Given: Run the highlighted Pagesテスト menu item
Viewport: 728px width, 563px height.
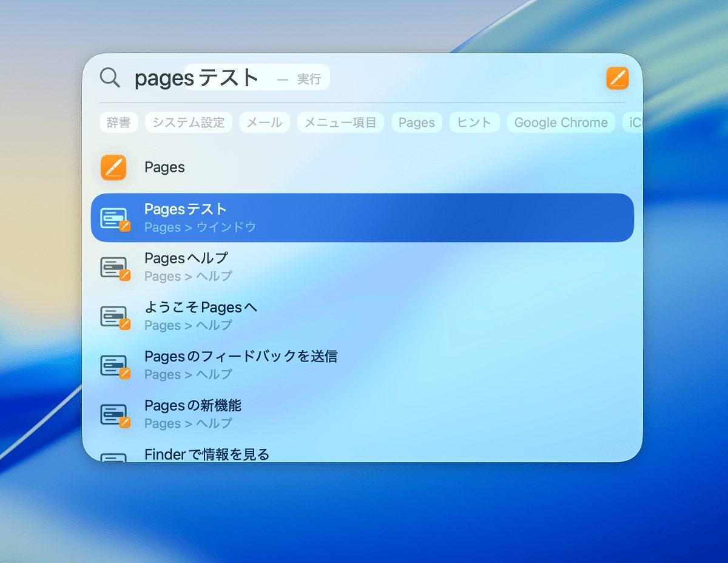Looking at the screenshot, I should click(362, 218).
